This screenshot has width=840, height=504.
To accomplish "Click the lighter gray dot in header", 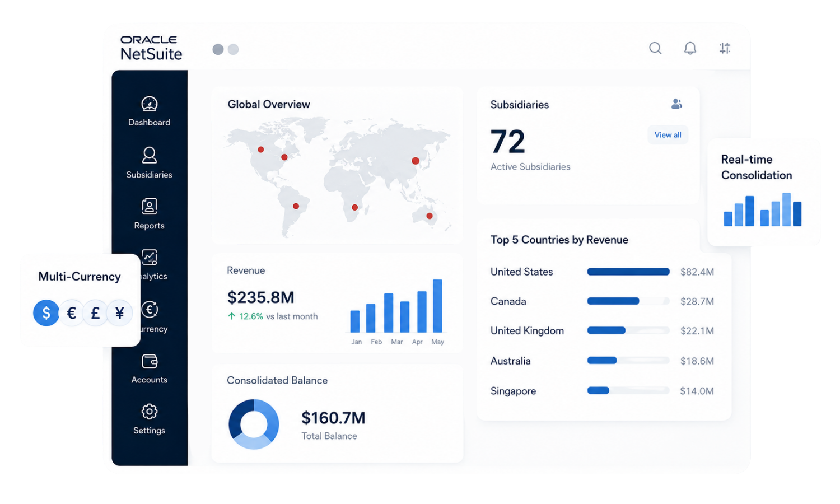I will pos(234,49).
